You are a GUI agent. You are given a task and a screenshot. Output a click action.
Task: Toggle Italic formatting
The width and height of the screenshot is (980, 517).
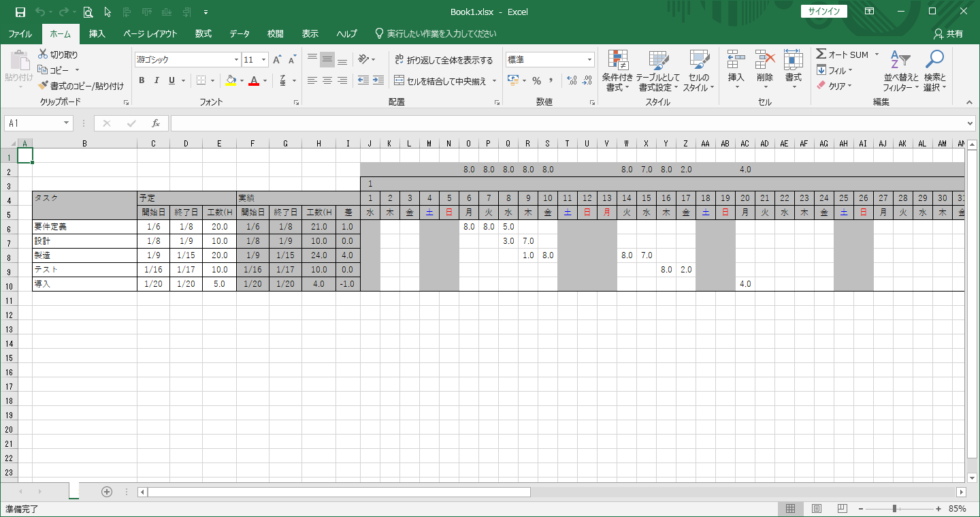[157, 80]
